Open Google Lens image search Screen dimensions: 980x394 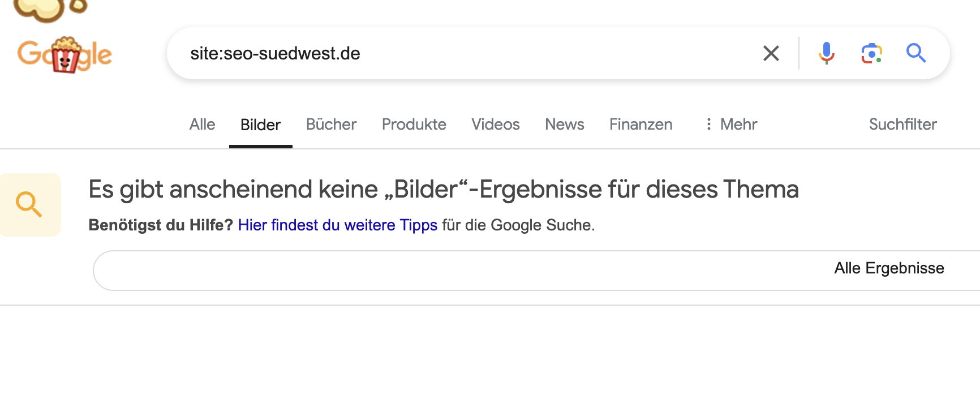[x=871, y=53]
